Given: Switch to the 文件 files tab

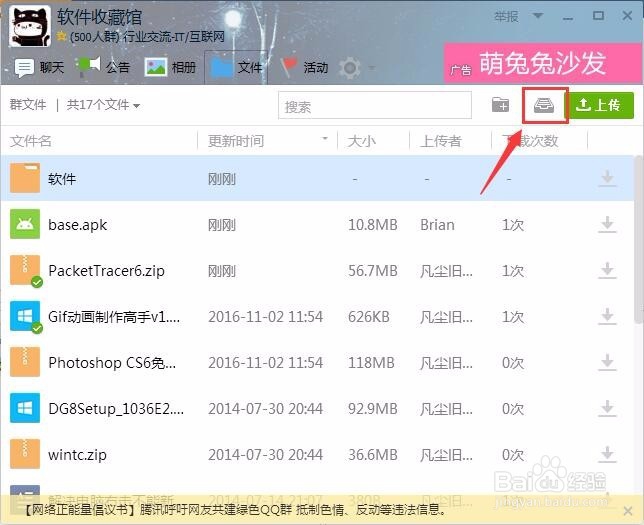Looking at the screenshot, I should pyautogui.click(x=236, y=67).
